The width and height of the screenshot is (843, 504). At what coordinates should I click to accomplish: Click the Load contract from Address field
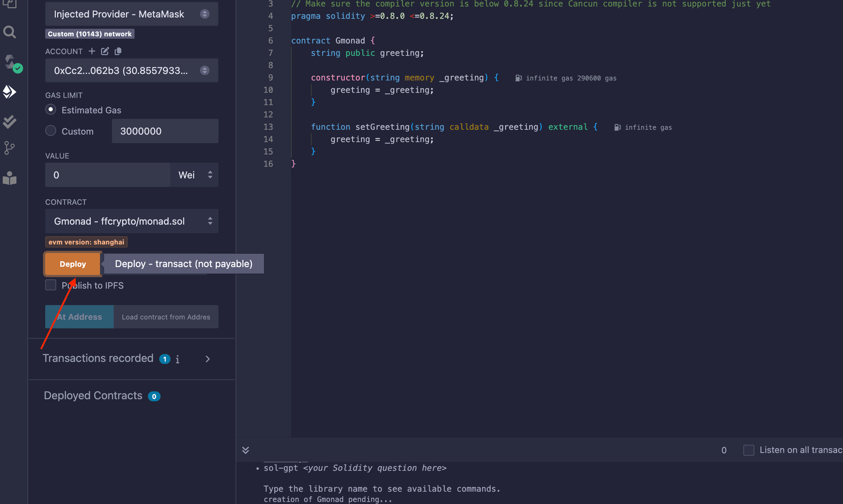[x=166, y=317]
